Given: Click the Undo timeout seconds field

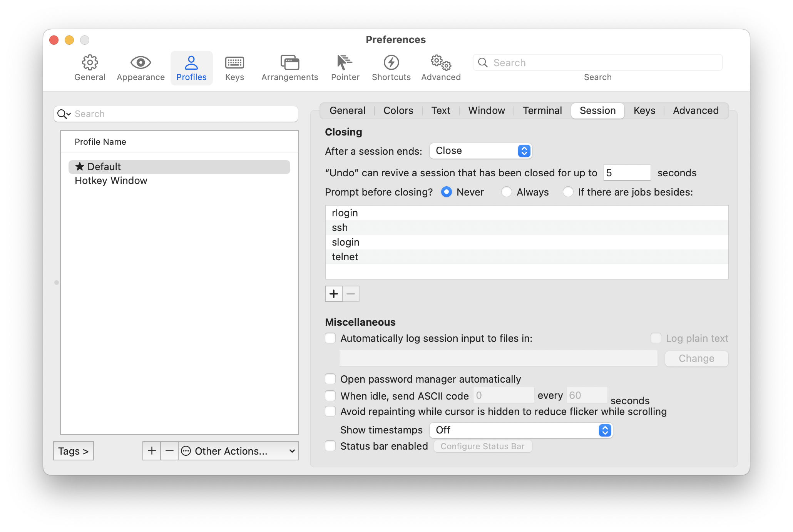Looking at the screenshot, I should (x=626, y=173).
